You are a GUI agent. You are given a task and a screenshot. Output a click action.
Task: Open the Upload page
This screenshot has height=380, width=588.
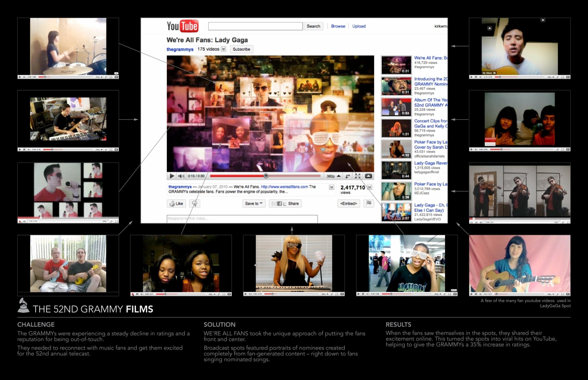point(359,26)
